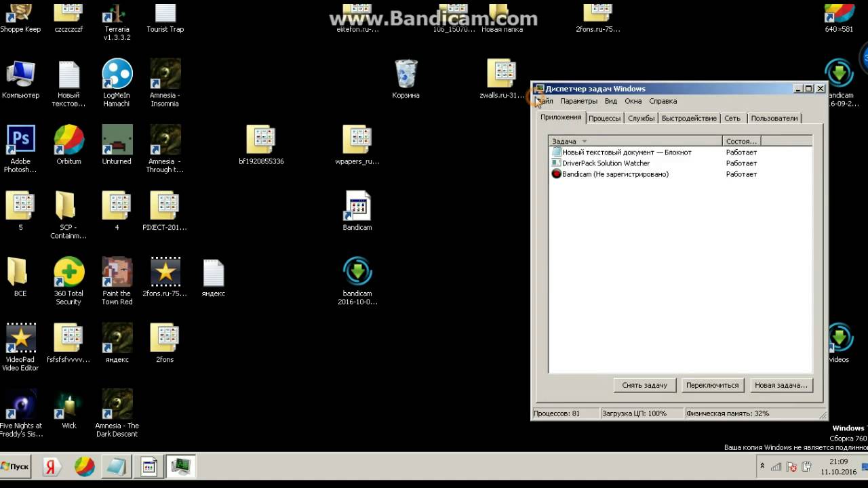
Task: Sort by the Задача column header
Action: tap(635, 141)
